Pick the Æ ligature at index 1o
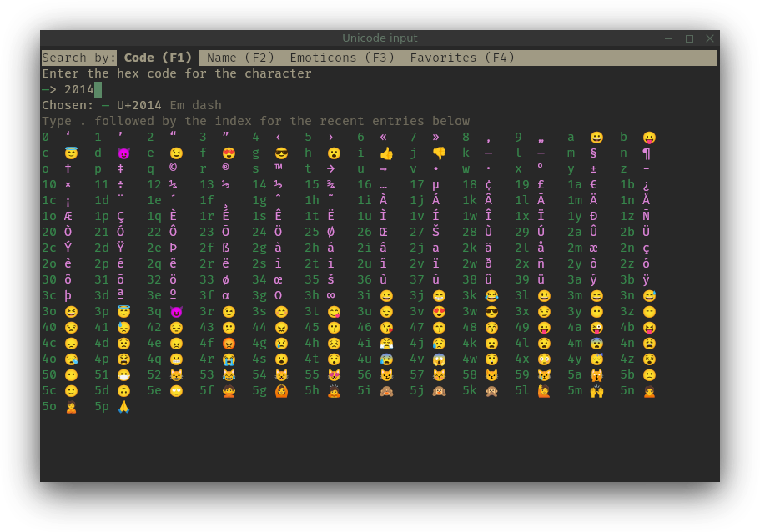 point(68,217)
